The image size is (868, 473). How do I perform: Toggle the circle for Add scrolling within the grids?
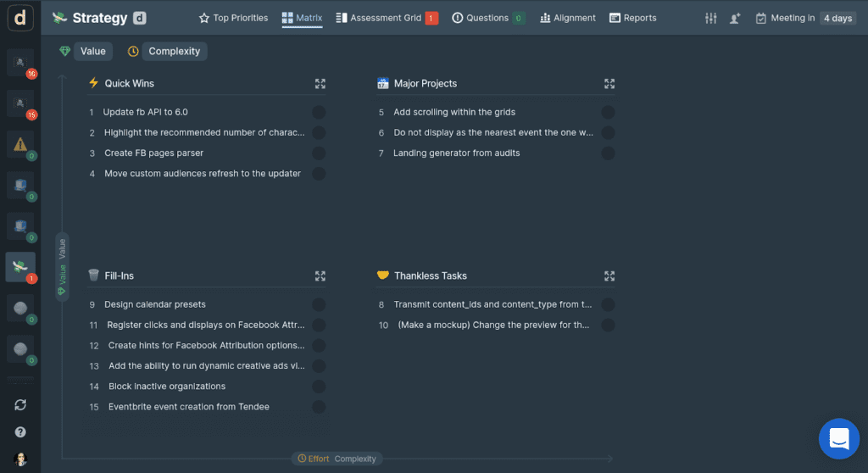coord(608,112)
